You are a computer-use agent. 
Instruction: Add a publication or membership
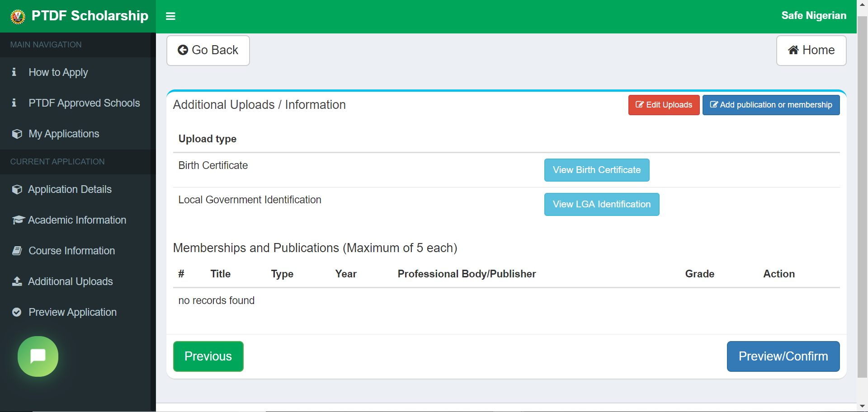pos(771,105)
